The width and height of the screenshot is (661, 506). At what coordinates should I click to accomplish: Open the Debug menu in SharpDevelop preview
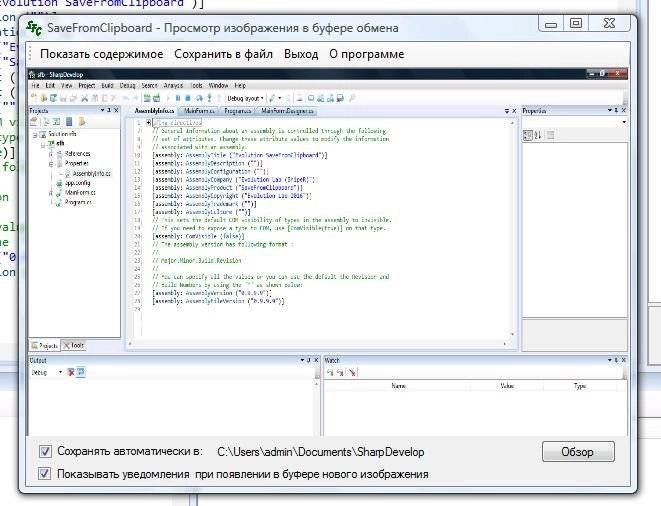127,85
